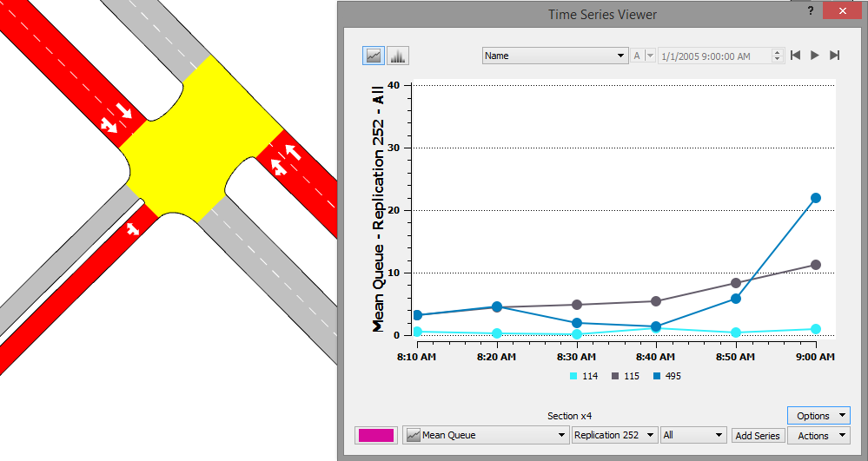Open the Time Series Viewer help button

811,10
